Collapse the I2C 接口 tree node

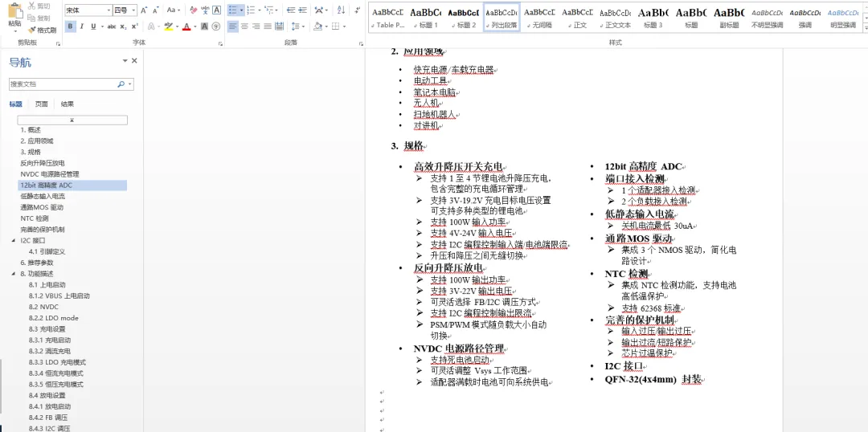coord(14,241)
